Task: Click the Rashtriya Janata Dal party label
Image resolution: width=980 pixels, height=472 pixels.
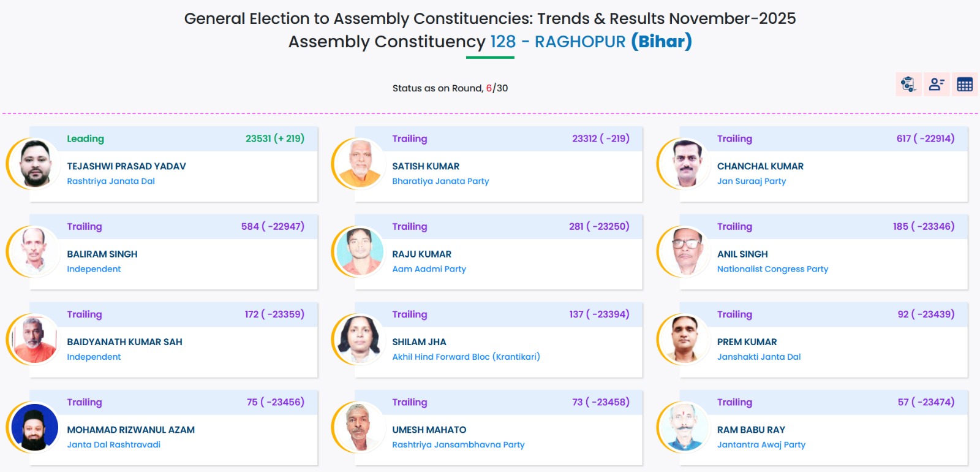Action: pyautogui.click(x=111, y=181)
